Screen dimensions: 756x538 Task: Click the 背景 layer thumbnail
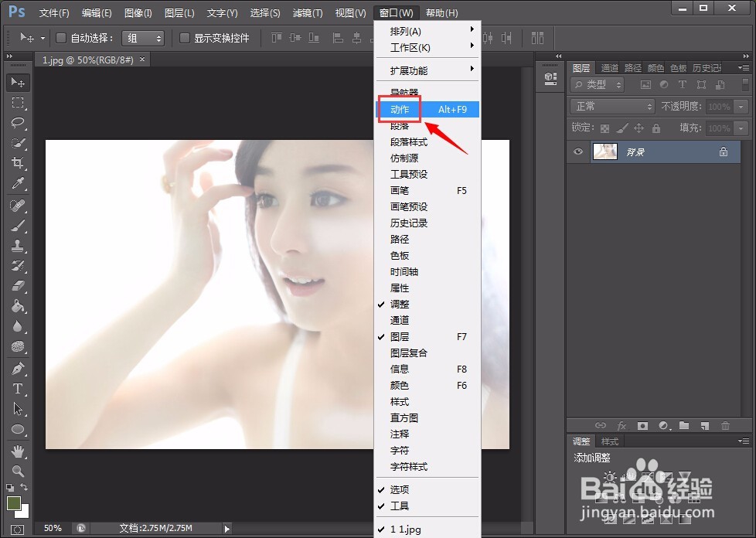(x=604, y=152)
